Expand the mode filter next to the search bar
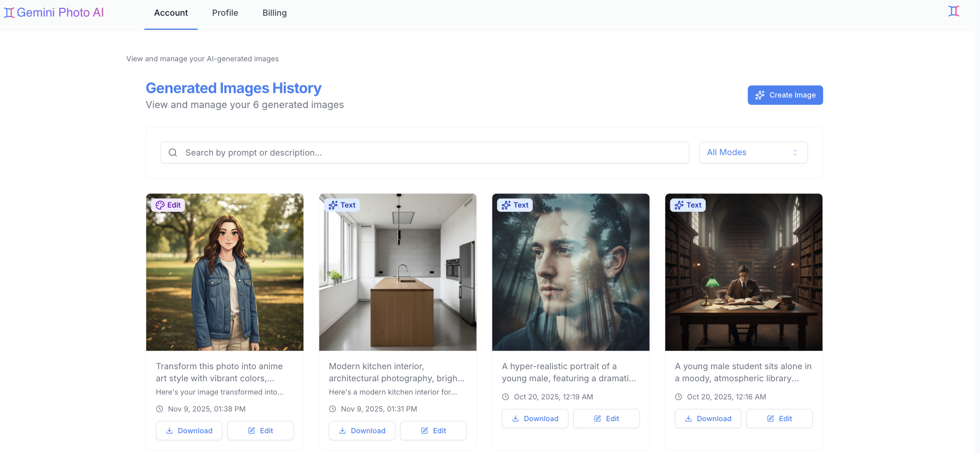This screenshot has height=453, width=980. point(753,152)
